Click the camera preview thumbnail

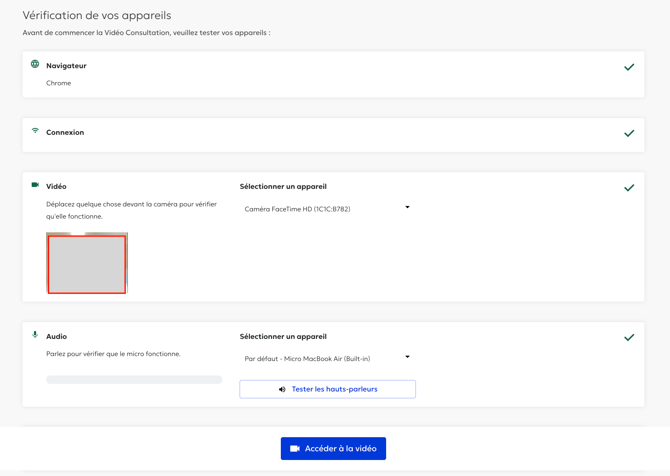[87, 264]
